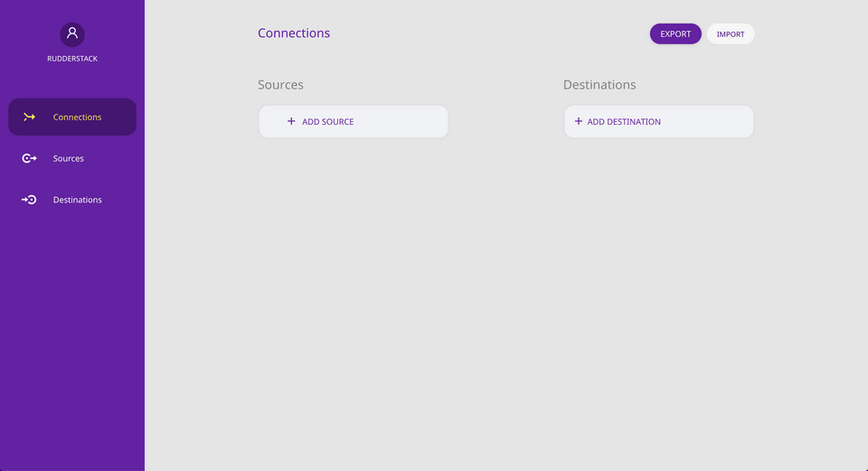The height and width of the screenshot is (471, 868).
Task: Open the Connections sidebar menu item
Action: [77, 117]
